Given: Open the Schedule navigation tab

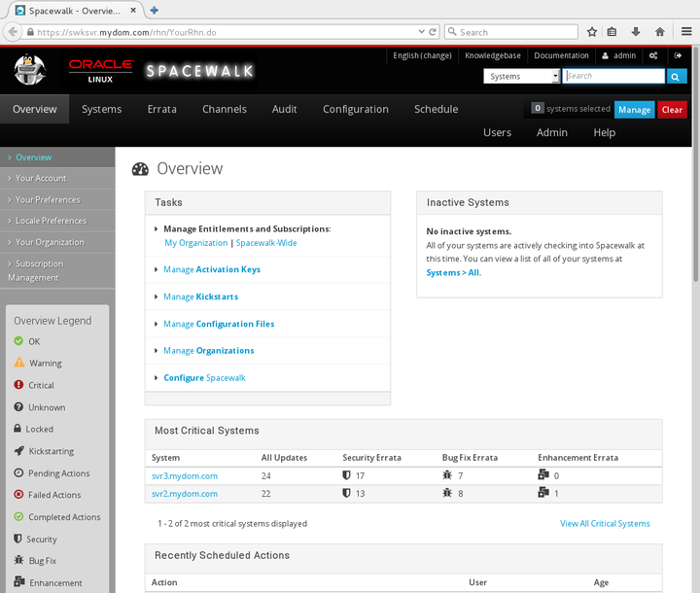Looking at the screenshot, I should coord(437,109).
